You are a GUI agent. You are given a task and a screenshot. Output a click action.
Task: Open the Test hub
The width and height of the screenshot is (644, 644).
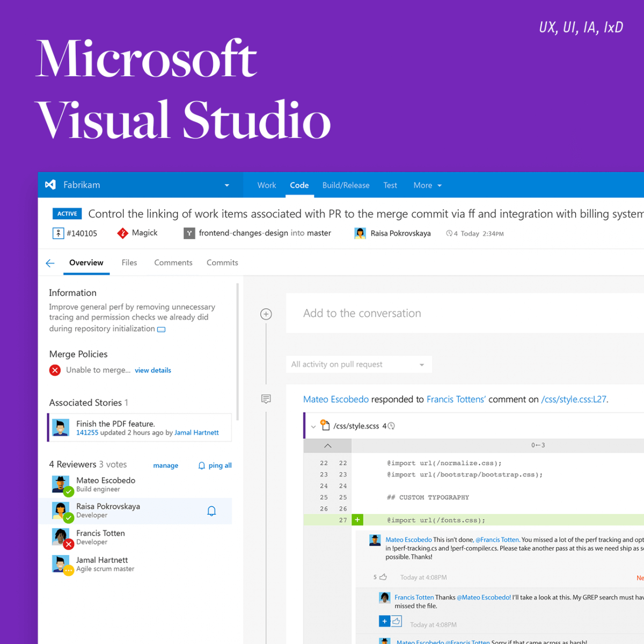390,185
